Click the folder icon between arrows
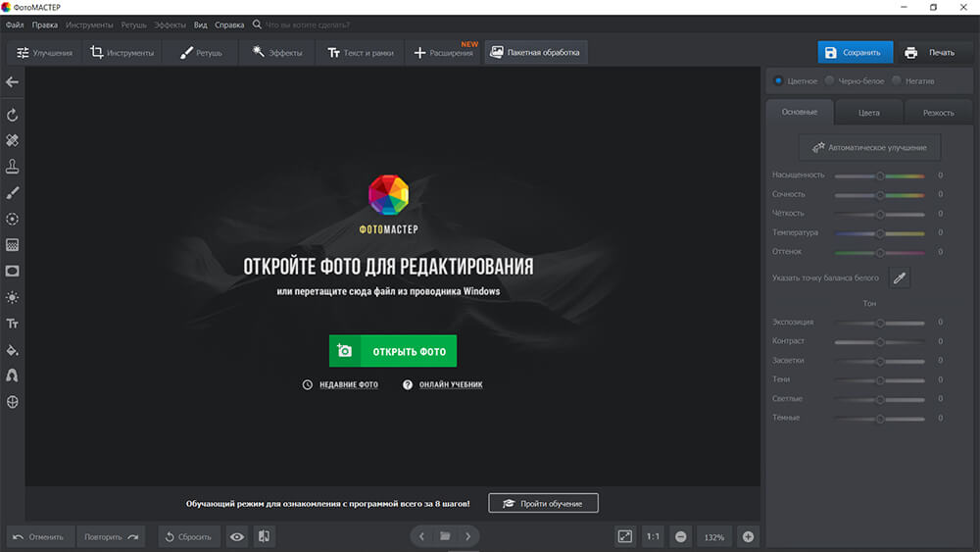This screenshot has height=552, width=980. point(445,536)
